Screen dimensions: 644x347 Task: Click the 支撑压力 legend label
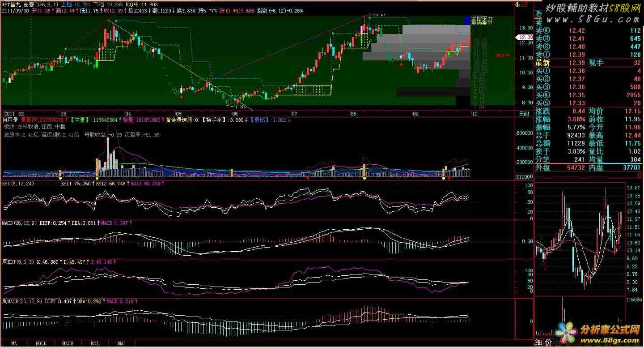click(482, 18)
